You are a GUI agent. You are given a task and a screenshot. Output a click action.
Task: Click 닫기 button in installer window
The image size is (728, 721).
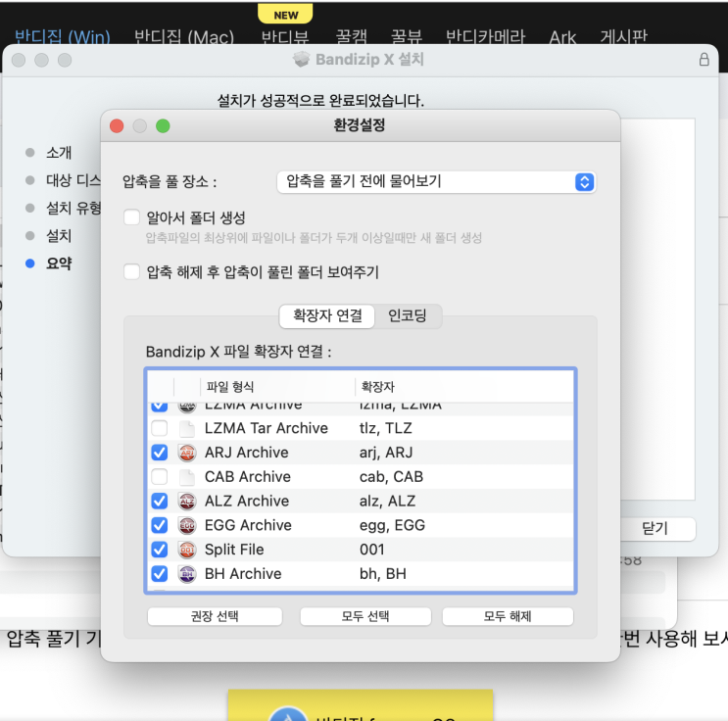coord(655,528)
